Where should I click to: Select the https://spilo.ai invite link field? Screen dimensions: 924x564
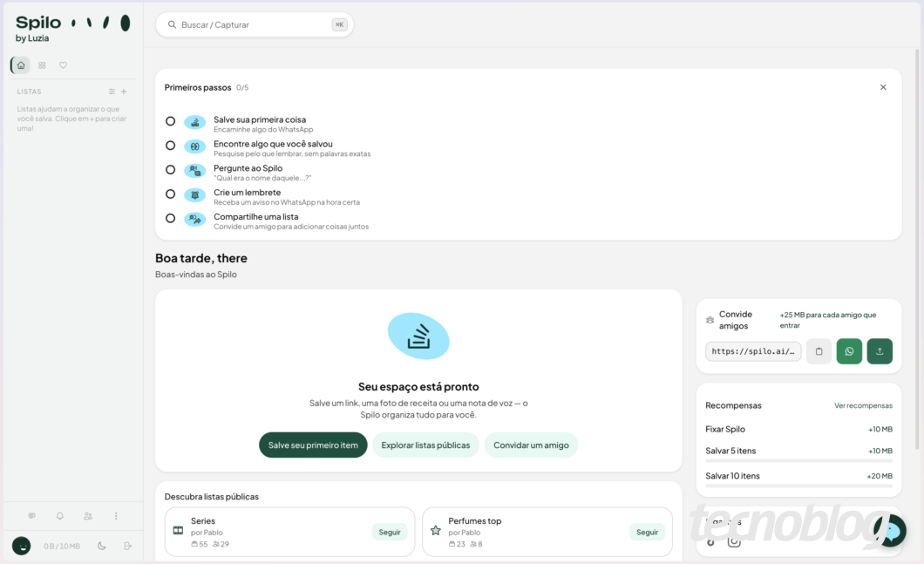753,351
